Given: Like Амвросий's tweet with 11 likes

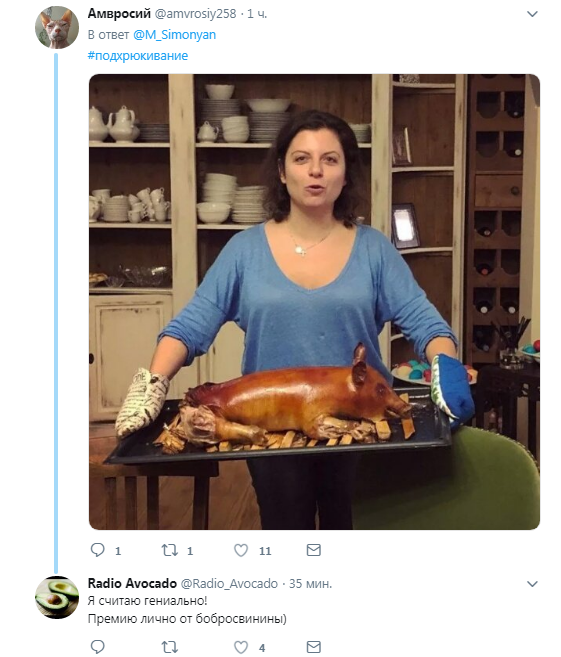Looking at the screenshot, I should (241, 550).
